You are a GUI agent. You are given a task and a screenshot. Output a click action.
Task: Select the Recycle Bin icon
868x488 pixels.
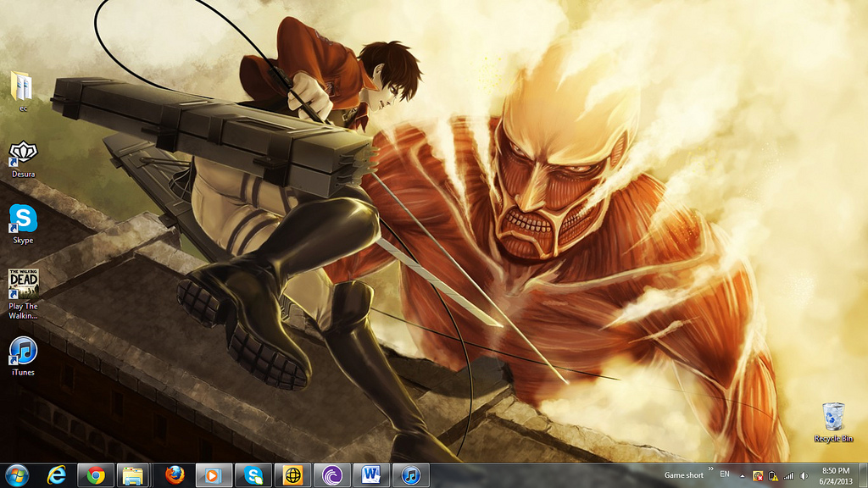pos(833,422)
